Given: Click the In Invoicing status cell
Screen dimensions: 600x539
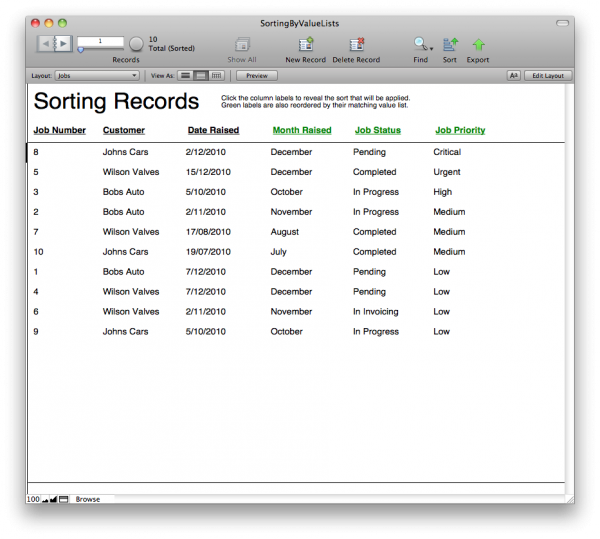Looking at the screenshot, I should click(x=375, y=311).
